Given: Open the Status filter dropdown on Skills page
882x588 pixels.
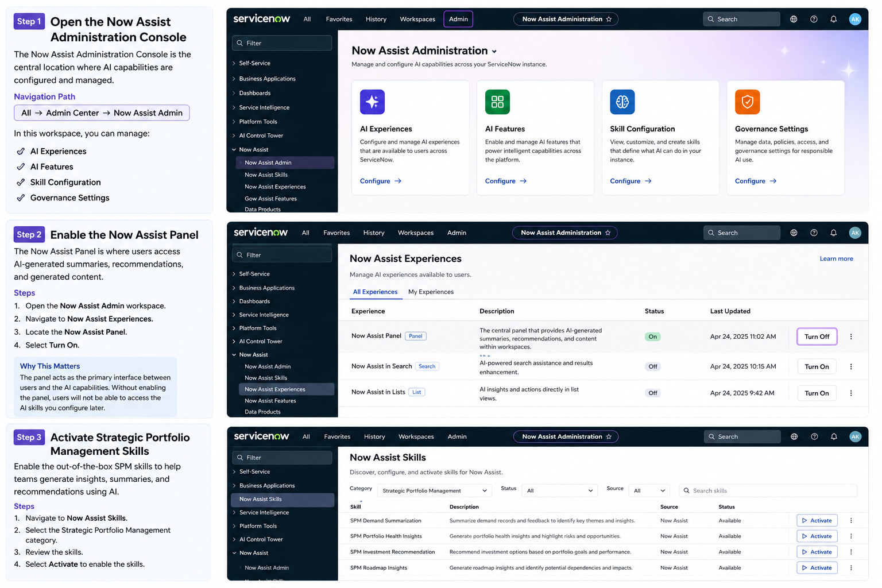Looking at the screenshot, I should point(559,491).
